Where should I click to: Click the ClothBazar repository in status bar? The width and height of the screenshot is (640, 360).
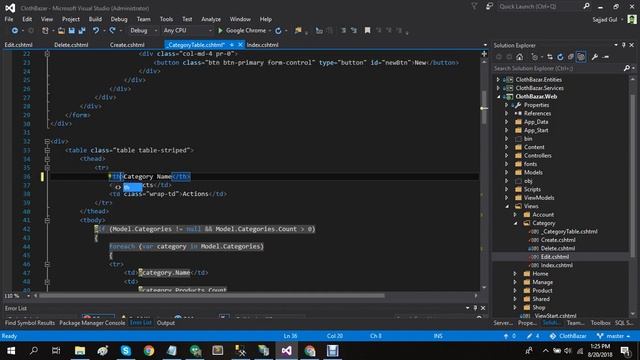(x=568, y=336)
